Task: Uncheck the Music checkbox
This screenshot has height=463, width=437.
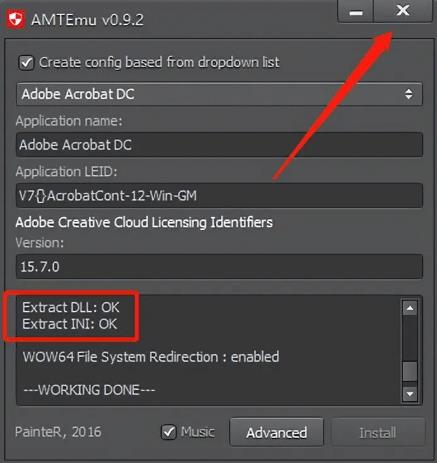Action: click(169, 432)
